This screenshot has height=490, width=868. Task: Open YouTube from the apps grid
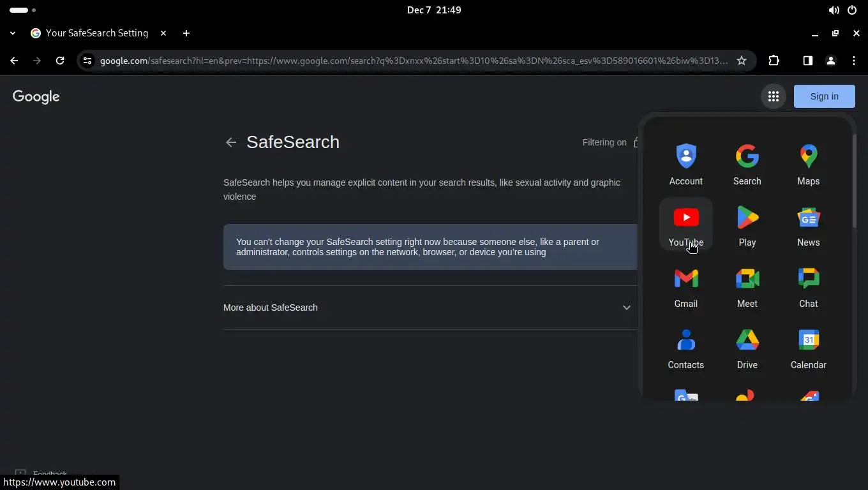[x=685, y=226]
